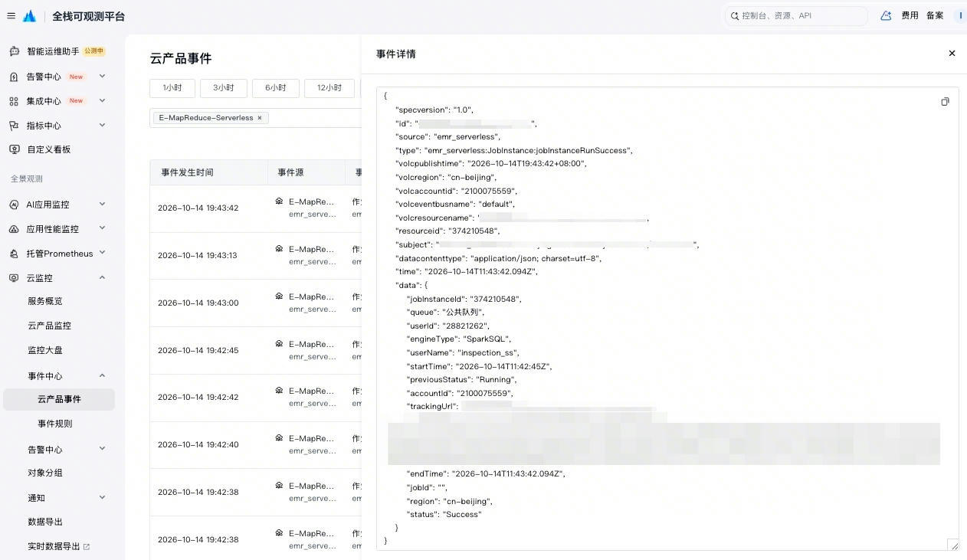Collapse the 事件中心 submenu chevron
The height and width of the screenshot is (560, 967).
click(103, 376)
